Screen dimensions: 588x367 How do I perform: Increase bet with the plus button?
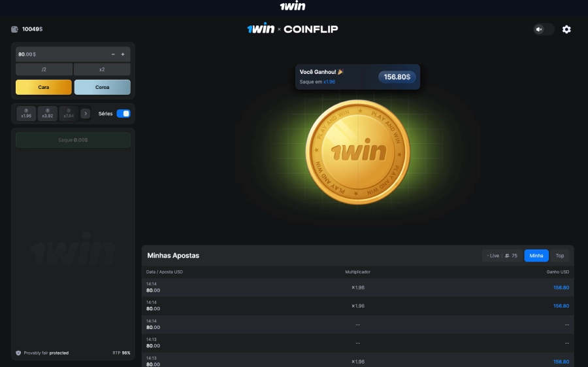click(123, 54)
